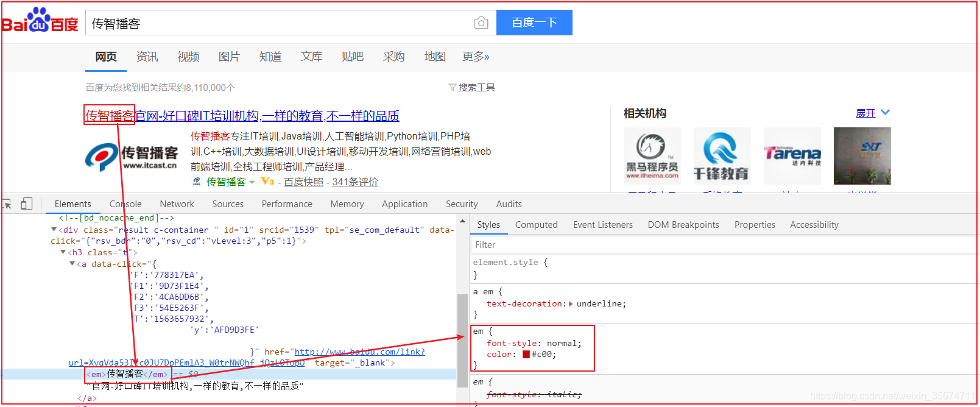Open the 更多» menu
Viewport: 980px width, 407px height.
476,57
